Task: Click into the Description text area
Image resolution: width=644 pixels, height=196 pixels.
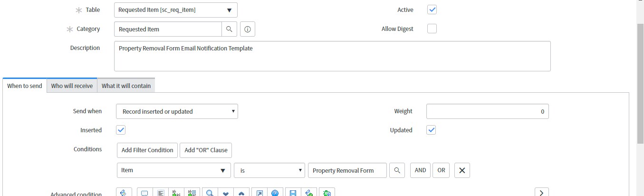Action: (332, 56)
